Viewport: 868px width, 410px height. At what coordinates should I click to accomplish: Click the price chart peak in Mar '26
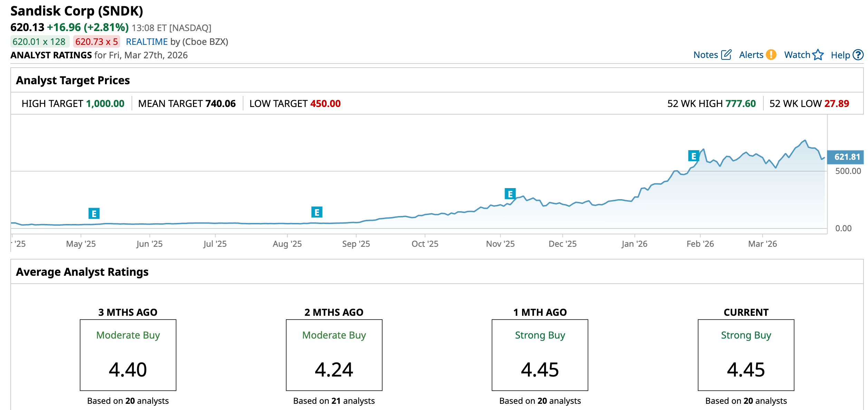(805, 140)
